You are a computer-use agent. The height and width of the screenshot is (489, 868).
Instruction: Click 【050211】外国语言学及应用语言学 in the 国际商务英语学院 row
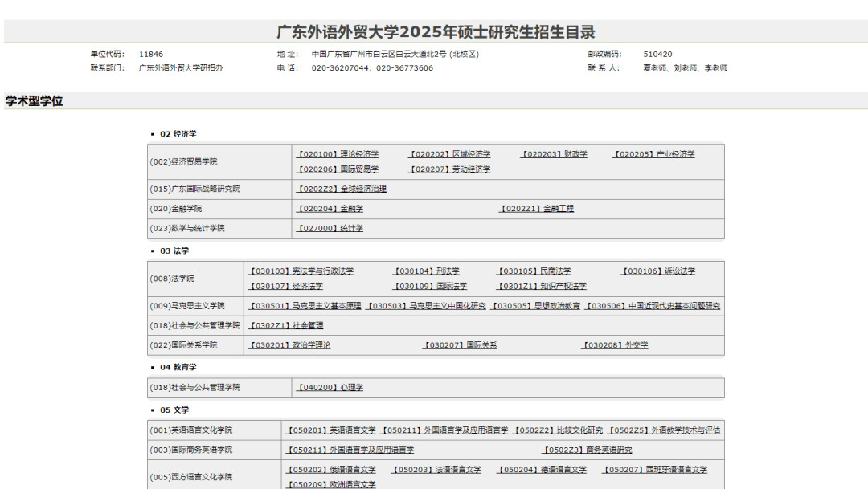coord(350,450)
